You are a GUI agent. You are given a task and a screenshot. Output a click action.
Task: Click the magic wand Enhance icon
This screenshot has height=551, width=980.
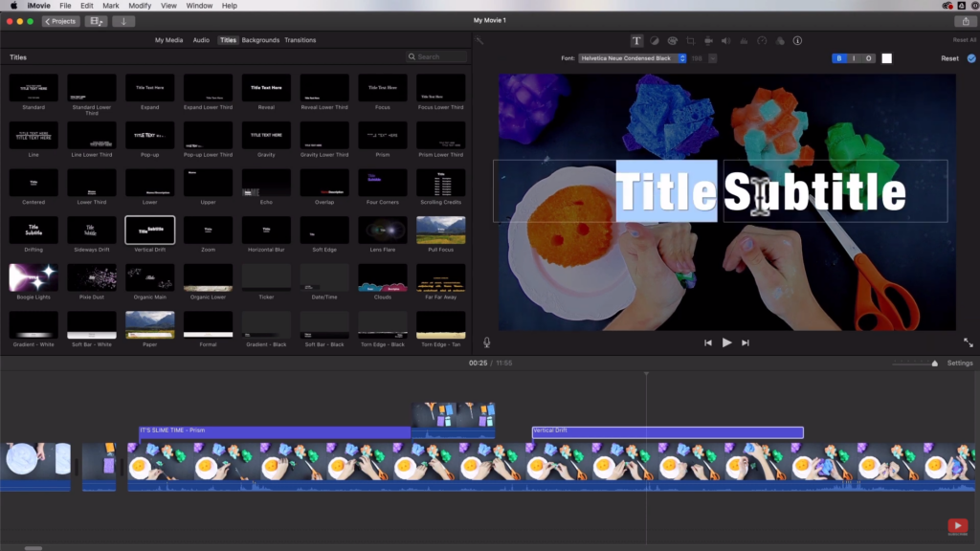479,40
